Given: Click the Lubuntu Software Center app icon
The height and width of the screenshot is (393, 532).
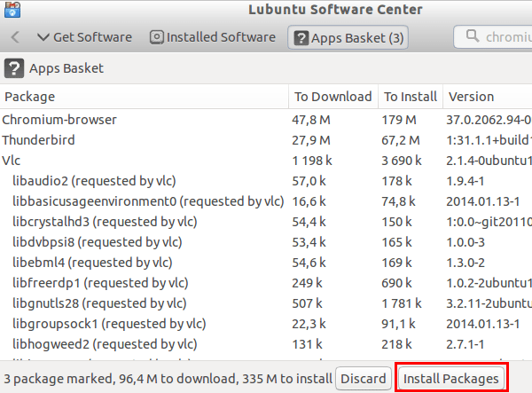Looking at the screenshot, I should click(x=12, y=9).
